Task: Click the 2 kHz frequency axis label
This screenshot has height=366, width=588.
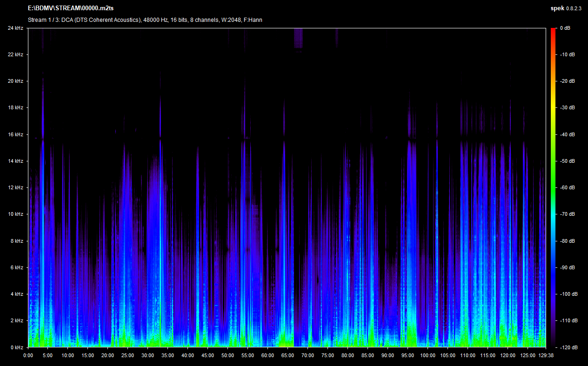Action: click(16, 321)
